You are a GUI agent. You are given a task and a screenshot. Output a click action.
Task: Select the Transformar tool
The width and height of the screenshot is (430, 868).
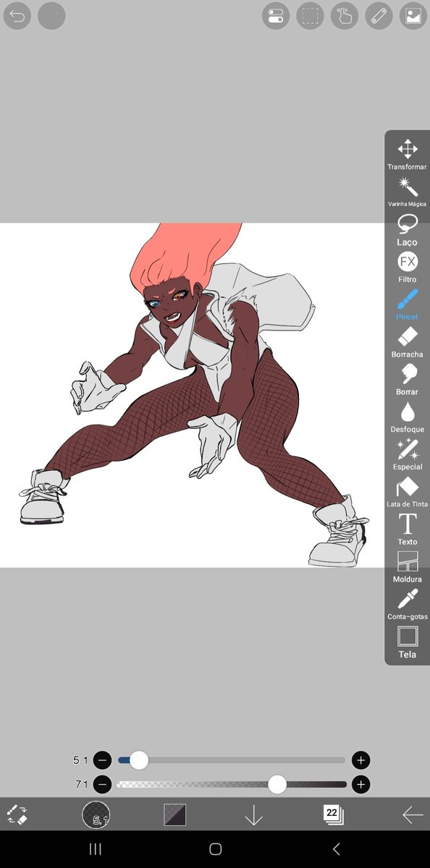[x=407, y=154]
